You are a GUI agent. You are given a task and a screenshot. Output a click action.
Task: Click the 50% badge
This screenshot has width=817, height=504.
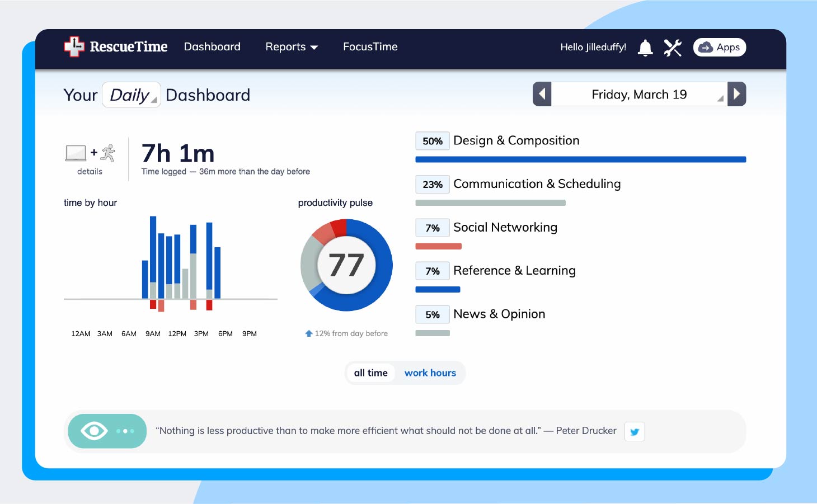[x=433, y=141]
